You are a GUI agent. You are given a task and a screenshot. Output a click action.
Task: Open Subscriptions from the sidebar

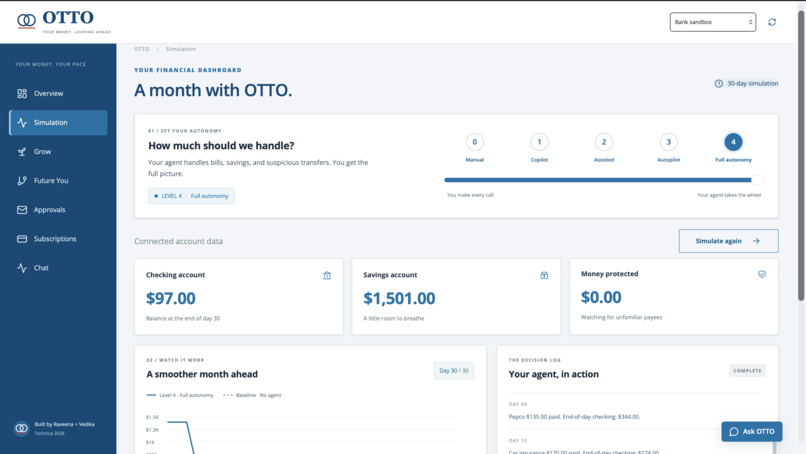pyautogui.click(x=58, y=239)
